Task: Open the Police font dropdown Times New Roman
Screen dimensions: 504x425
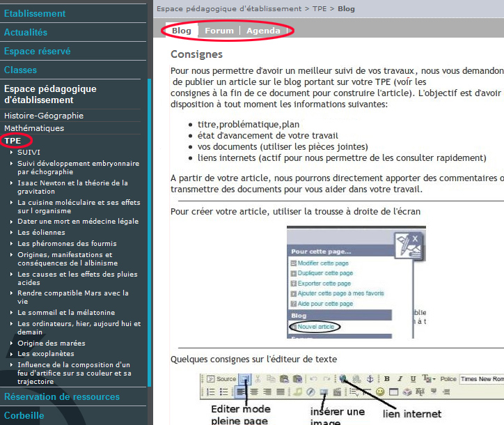Action: (x=482, y=379)
